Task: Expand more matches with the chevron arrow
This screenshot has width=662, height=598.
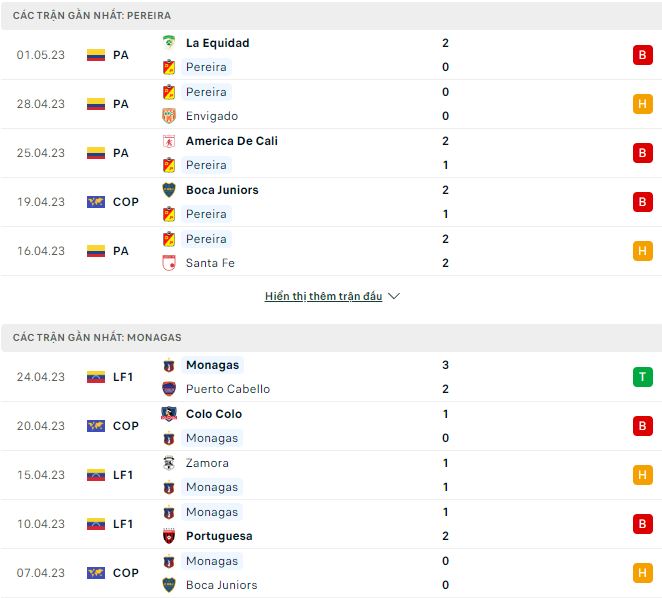Action: tap(394, 297)
